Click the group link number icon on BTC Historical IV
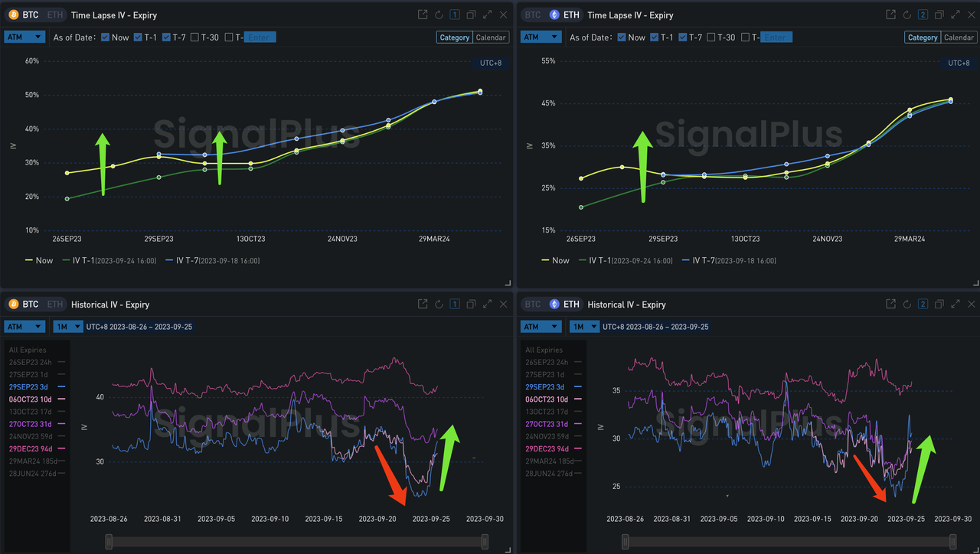The height and width of the screenshot is (554, 980). point(455,304)
